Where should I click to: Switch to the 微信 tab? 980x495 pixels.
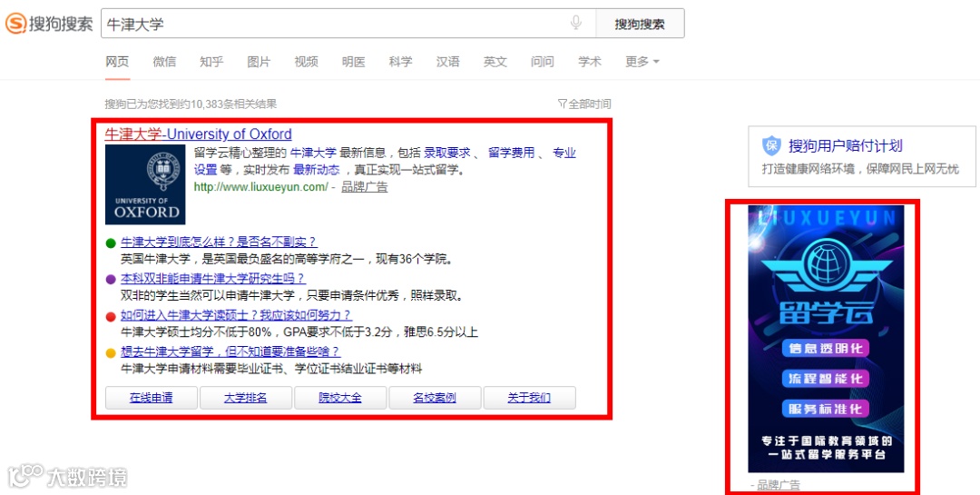[164, 62]
